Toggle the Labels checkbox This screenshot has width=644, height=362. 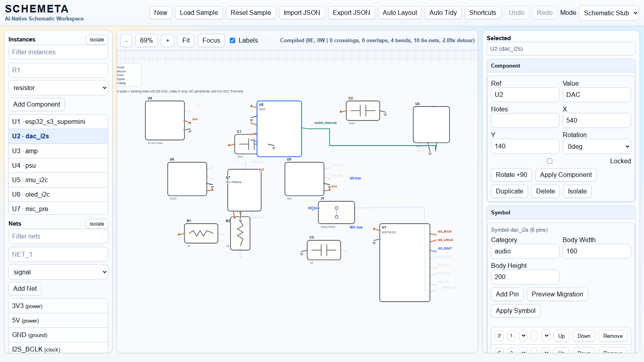233,40
